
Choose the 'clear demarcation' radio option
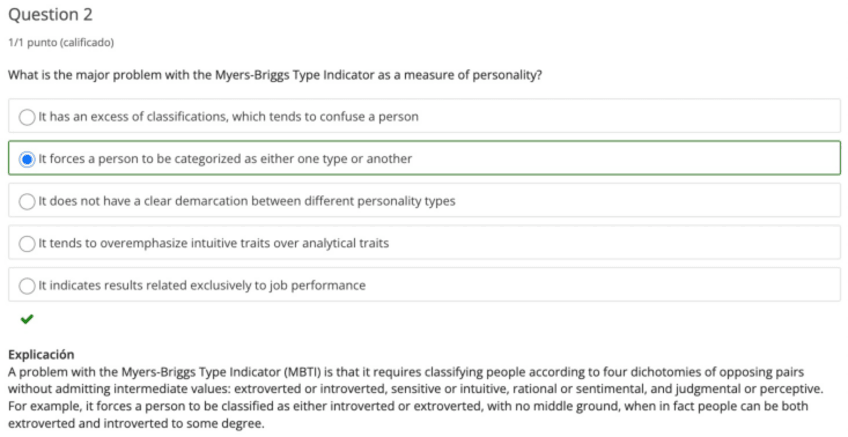point(27,201)
